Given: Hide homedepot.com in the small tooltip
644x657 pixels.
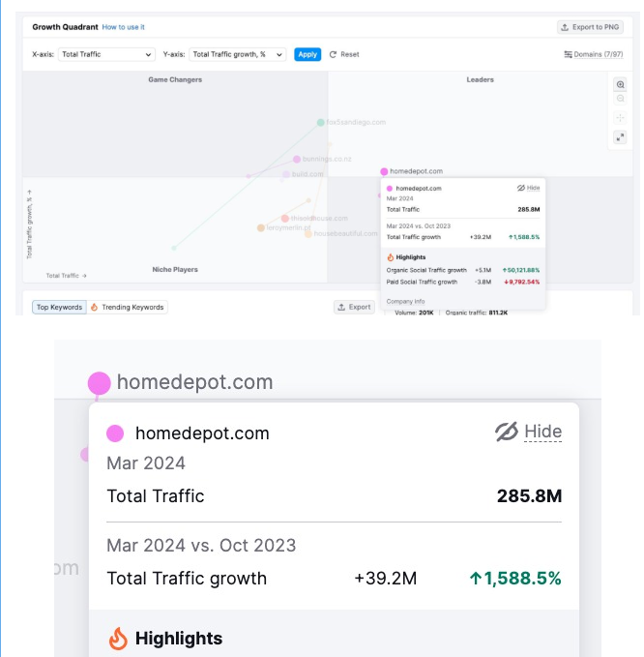Looking at the screenshot, I should coord(528,188).
